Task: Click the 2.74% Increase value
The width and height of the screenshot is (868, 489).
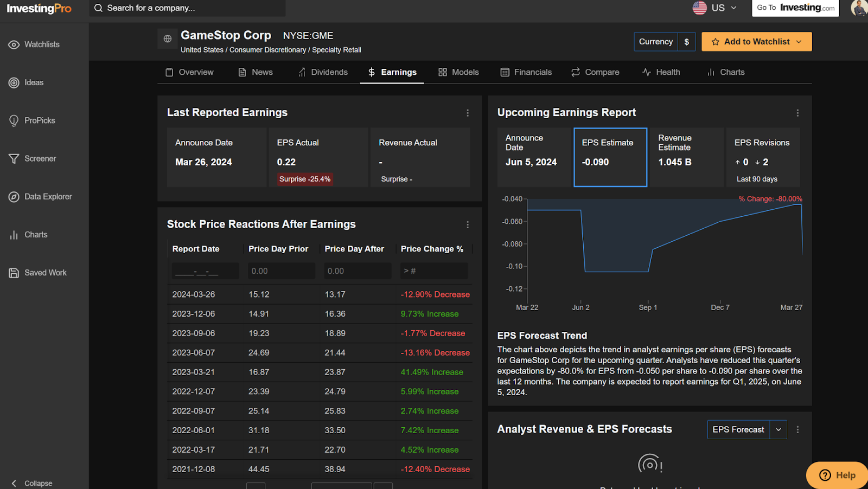Action: click(x=430, y=411)
